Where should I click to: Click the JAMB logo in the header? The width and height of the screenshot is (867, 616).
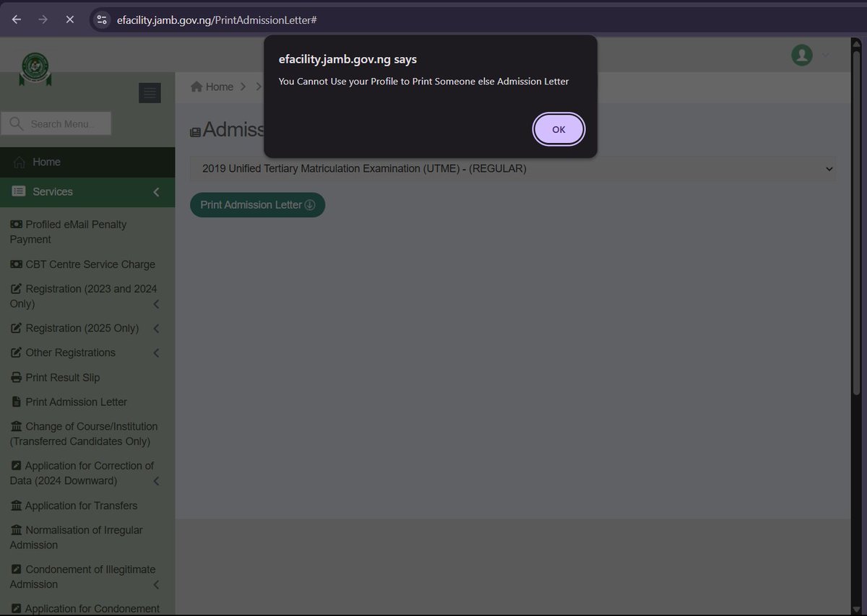pyautogui.click(x=35, y=68)
